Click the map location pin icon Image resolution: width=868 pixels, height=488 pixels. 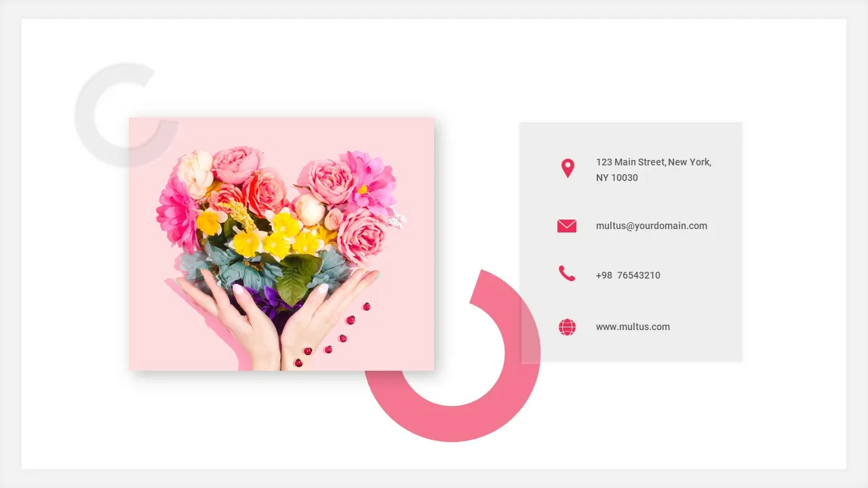pyautogui.click(x=568, y=169)
